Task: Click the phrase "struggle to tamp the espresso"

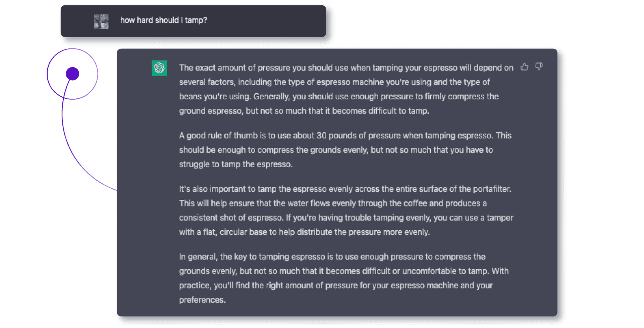Action: tap(235, 165)
